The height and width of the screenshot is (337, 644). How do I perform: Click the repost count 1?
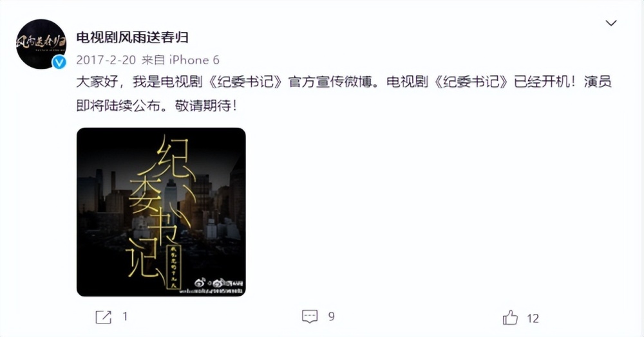pyautogui.click(x=125, y=316)
